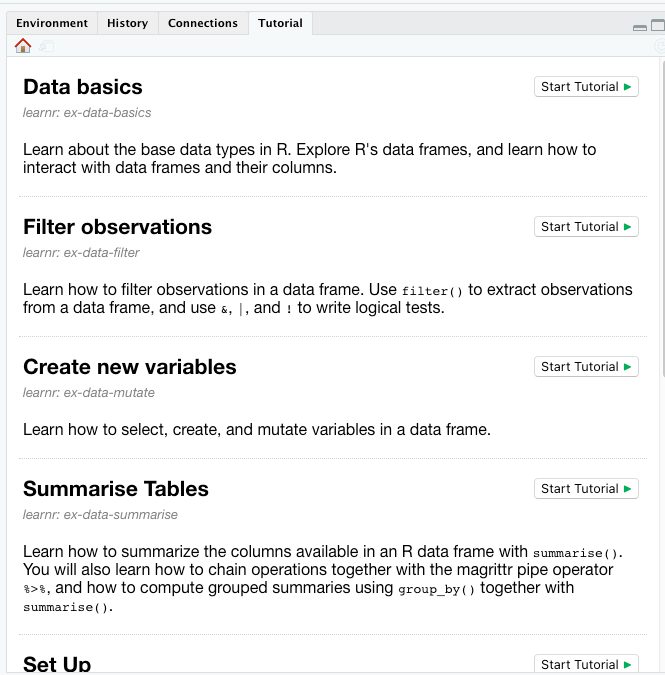Click the greyed-out pop-out window icon beside Home
Viewport: 665px width, 675px height.
click(x=46, y=46)
